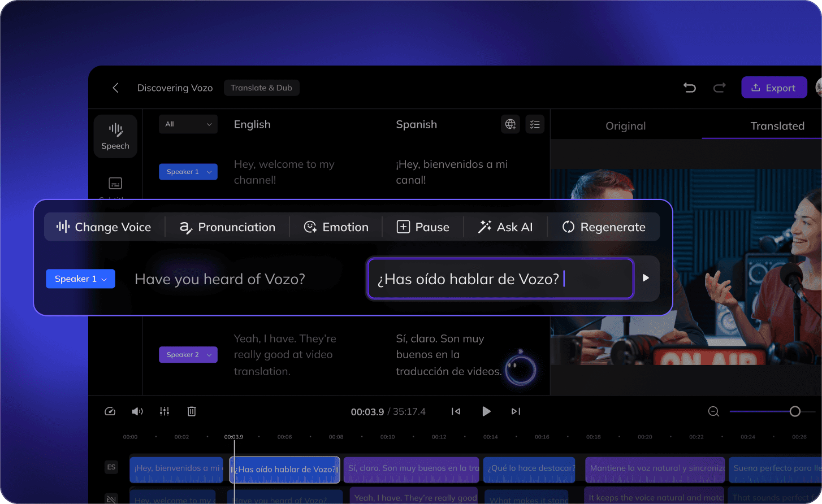
Task: Select English text 'Hey, welcome to my channel!'
Action: tap(284, 172)
